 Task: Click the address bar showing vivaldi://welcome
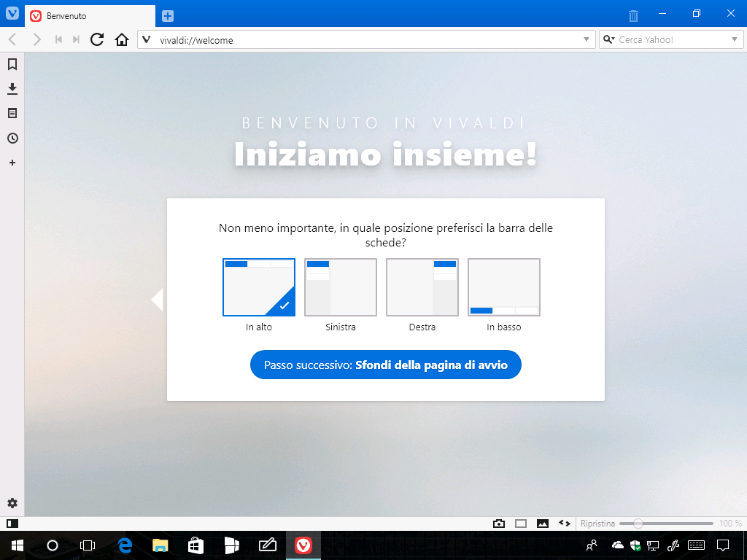(x=366, y=39)
